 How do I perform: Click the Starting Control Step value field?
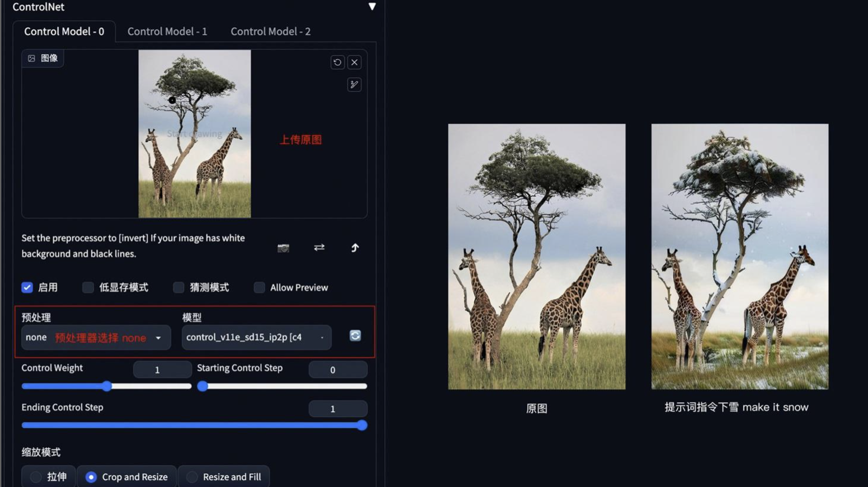click(338, 369)
